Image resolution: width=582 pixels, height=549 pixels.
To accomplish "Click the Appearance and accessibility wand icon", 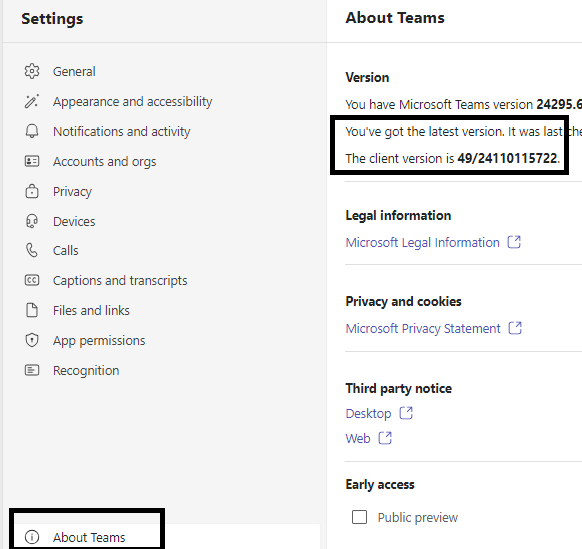I will tap(32, 101).
